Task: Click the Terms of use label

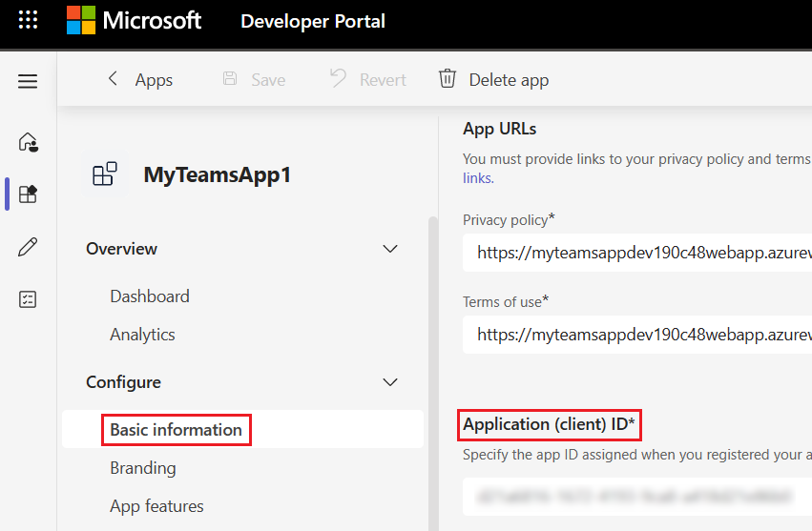Action: pos(506,301)
